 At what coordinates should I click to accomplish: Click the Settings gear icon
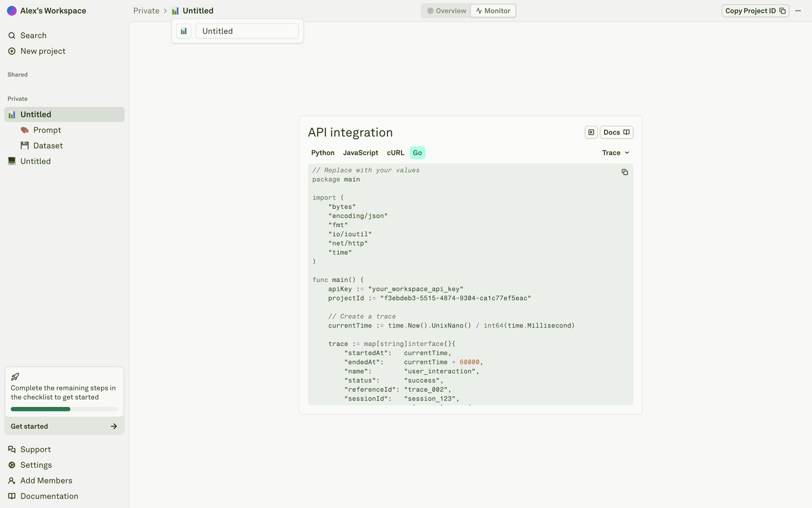pyautogui.click(x=12, y=465)
